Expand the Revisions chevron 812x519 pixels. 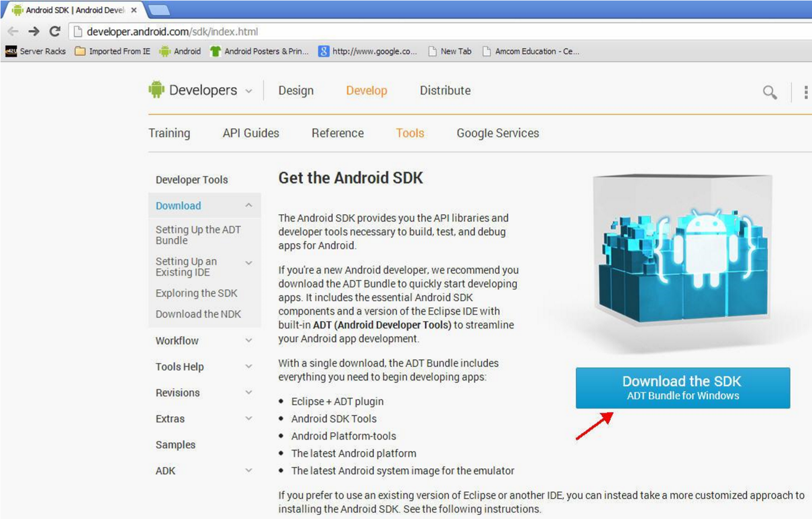tap(249, 392)
